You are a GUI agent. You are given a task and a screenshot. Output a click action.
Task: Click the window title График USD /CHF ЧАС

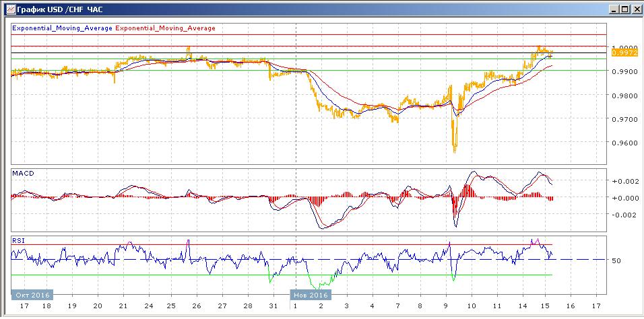59,9
